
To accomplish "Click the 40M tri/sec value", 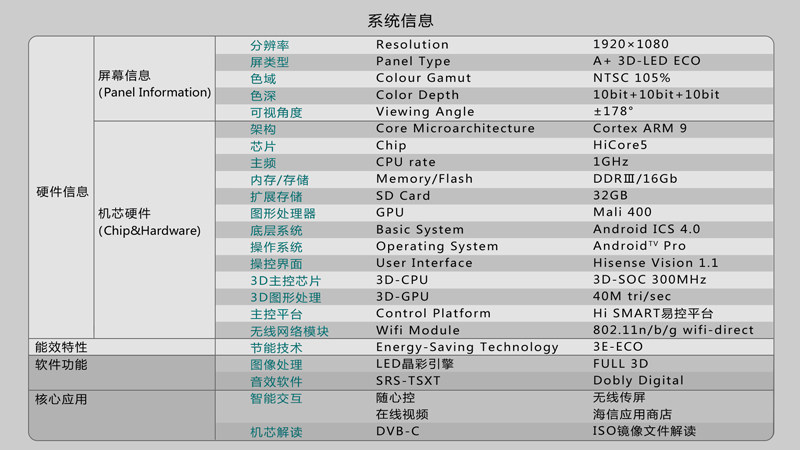I will [x=632, y=296].
